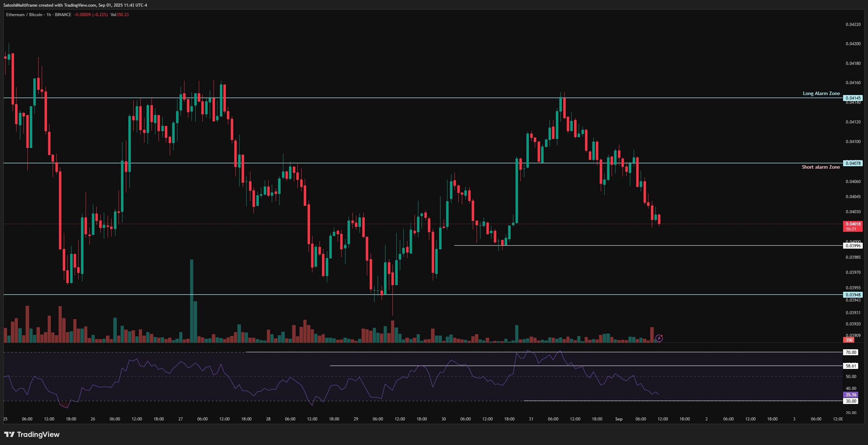Click the SatoshiMultiframe created with TradingView.com caption

click(x=49, y=5)
